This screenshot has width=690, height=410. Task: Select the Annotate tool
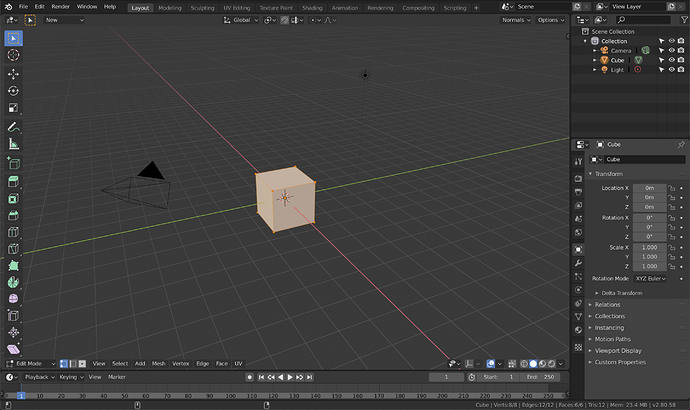[x=14, y=127]
